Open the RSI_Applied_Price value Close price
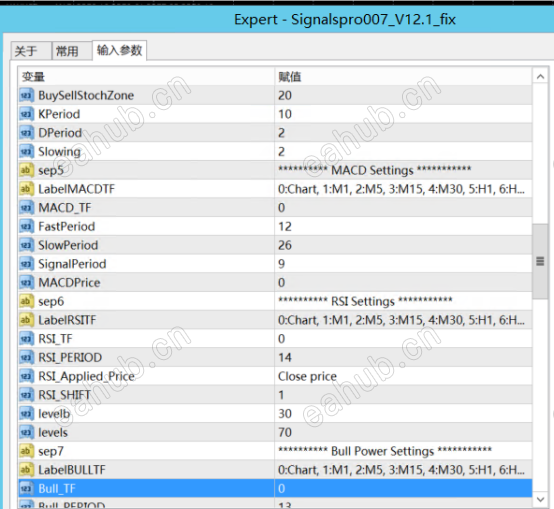The width and height of the screenshot is (554, 509). coord(403,376)
